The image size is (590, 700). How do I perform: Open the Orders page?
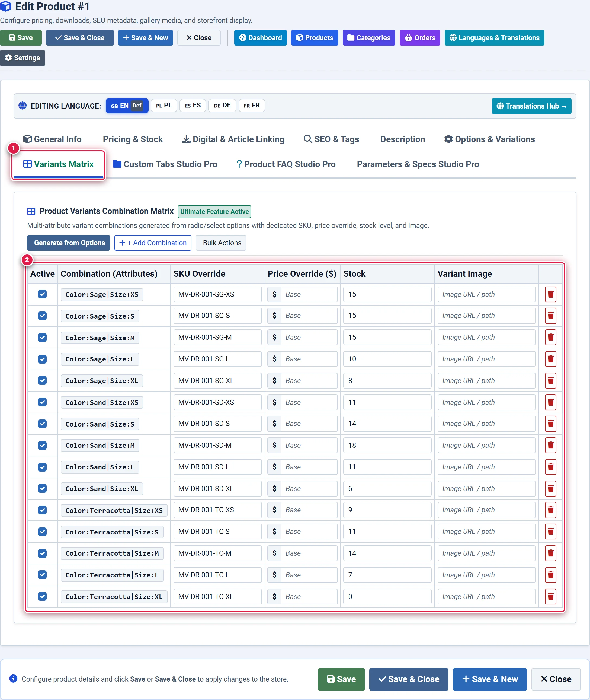420,38
